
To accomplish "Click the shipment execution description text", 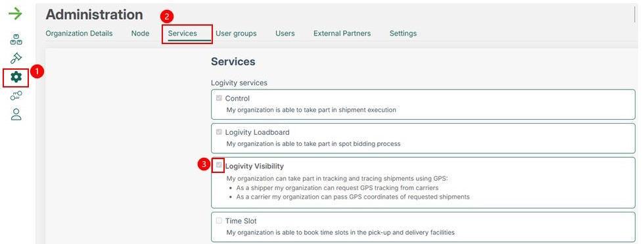I will pyautogui.click(x=311, y=110).
